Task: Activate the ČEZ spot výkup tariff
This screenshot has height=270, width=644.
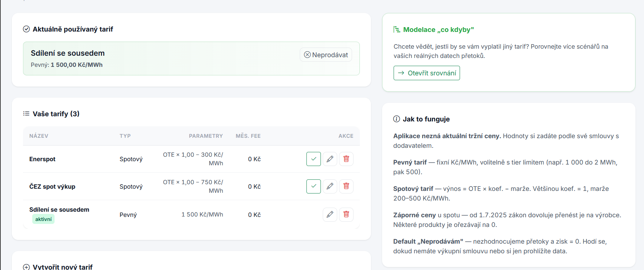Action: pos(313,186)
